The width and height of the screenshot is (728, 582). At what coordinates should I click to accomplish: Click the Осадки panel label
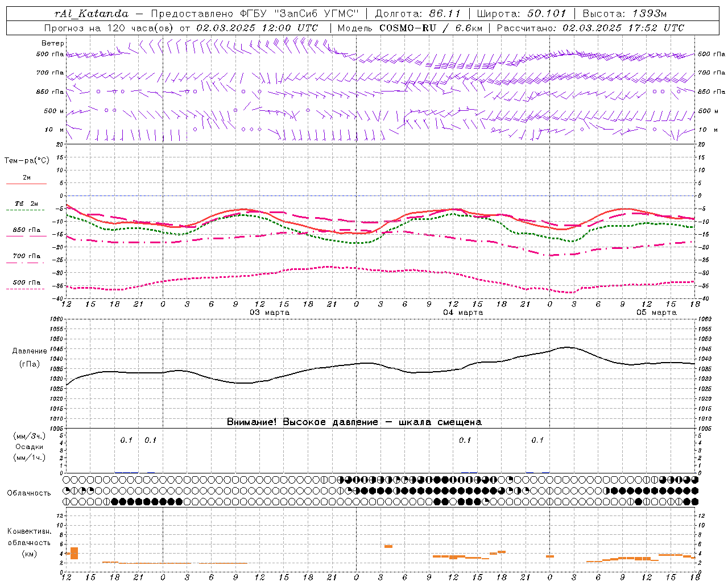(x=30, y=447)
